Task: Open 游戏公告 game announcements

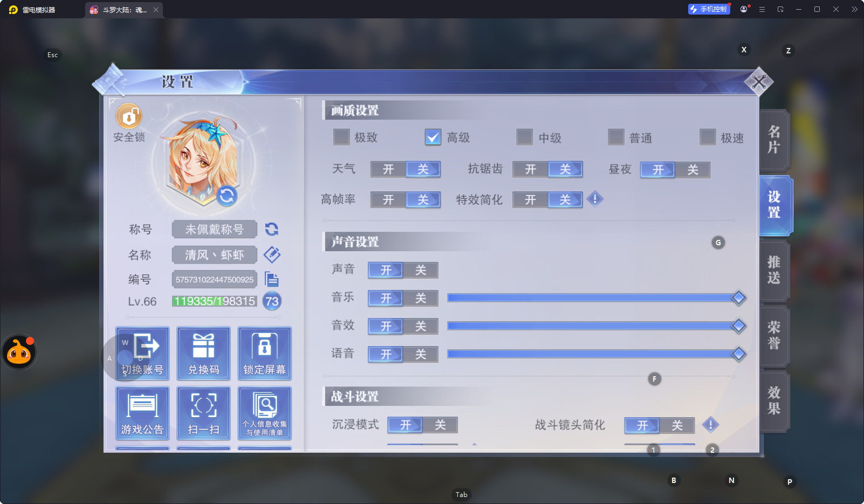Action: click(x=142, y=413)
